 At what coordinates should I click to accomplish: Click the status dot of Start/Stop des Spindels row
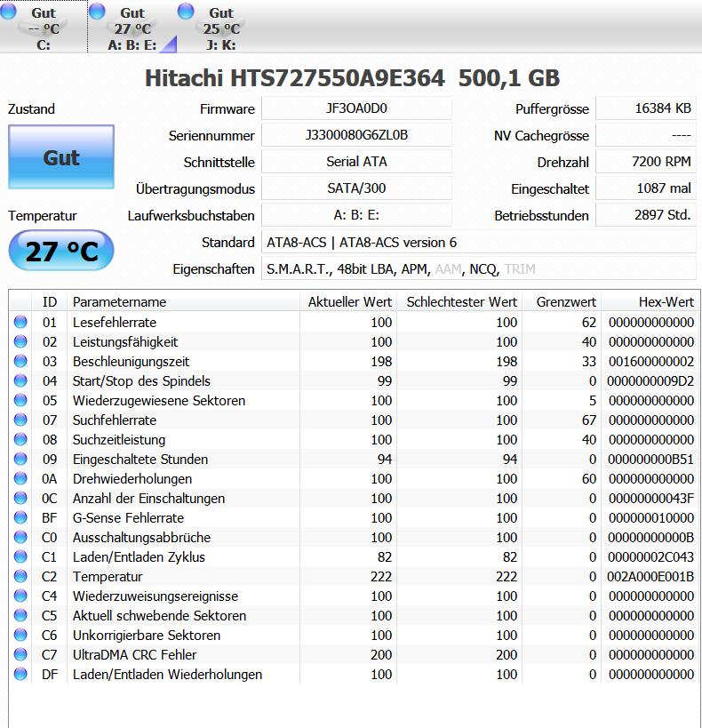(20, 380)
